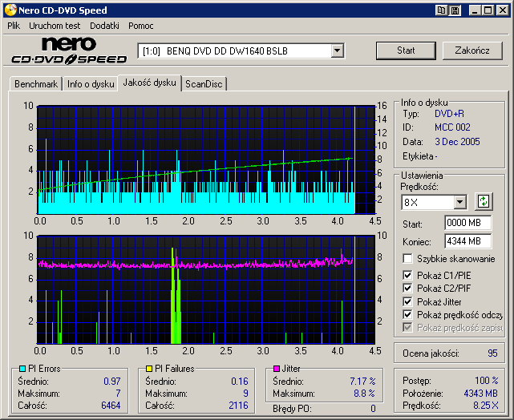
Task: Open the Uruchom test menu
Action: [55, 26]
